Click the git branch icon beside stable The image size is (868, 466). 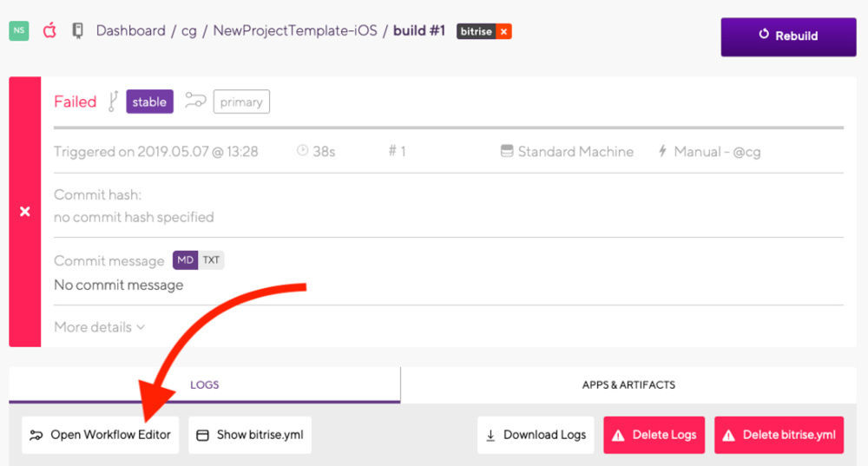tap(113, 102)
